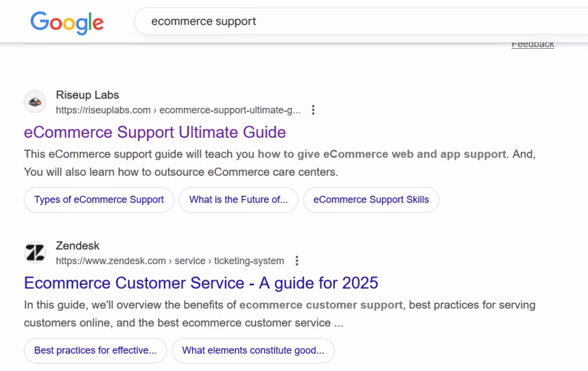588x371 pixels.
Task: Focus the search box containing ecommerce support
Action: coord(361,21)
